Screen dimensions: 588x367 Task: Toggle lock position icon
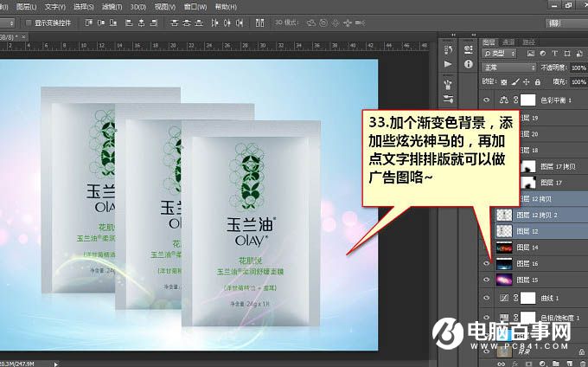coord(527,82)
